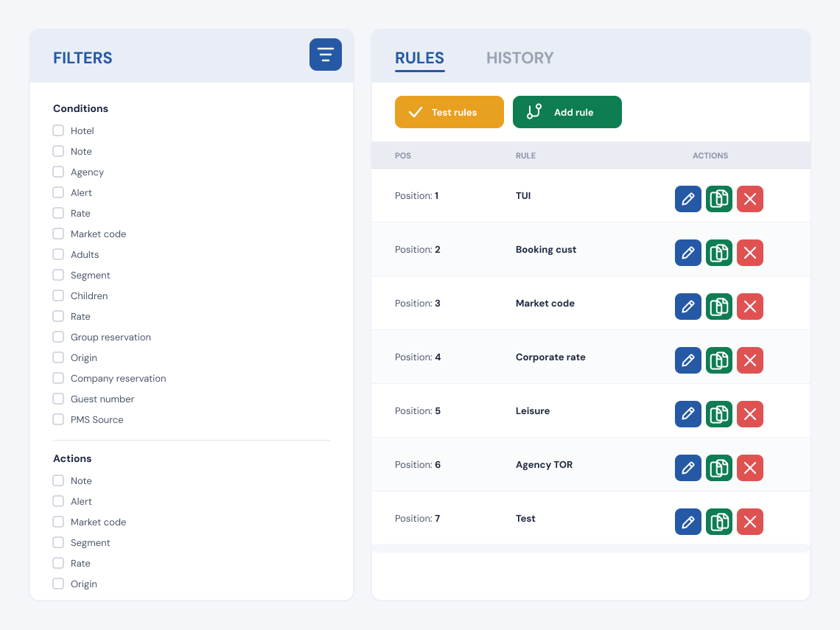This screenshot has height=630, width=840.
Task: Click the RULE column header
Action: (x=525, y=156)
